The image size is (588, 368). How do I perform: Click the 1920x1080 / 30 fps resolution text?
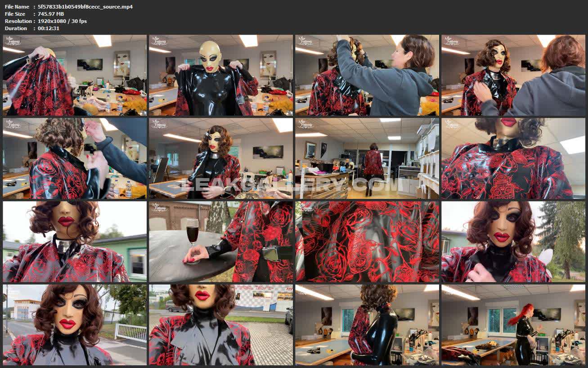(x=62, y=21)
